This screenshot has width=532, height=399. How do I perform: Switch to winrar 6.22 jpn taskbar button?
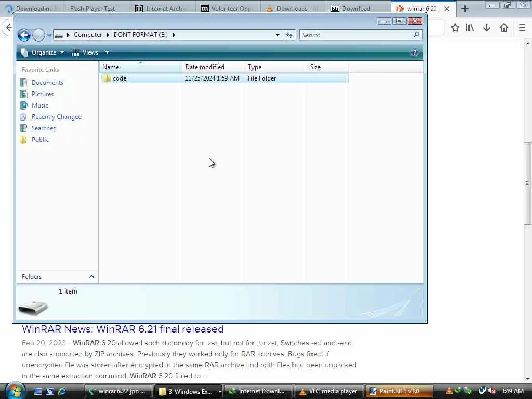(x=118, y=392)
